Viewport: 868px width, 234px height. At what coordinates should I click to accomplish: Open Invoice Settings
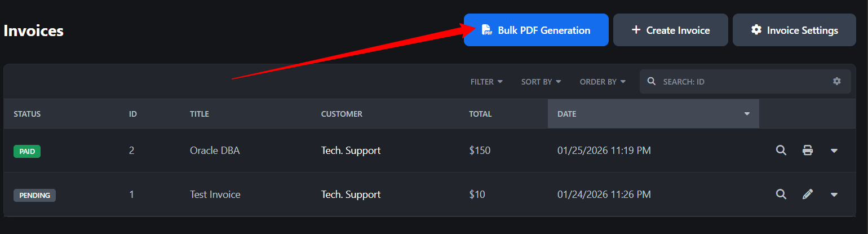pos(794,30)
